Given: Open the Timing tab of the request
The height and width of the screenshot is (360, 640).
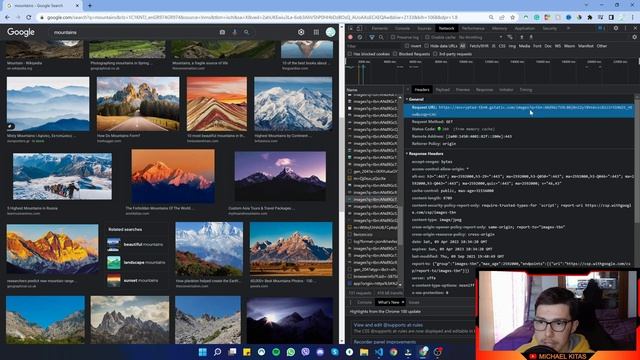Looking at the screenshot, I should [x=526, y=89].
